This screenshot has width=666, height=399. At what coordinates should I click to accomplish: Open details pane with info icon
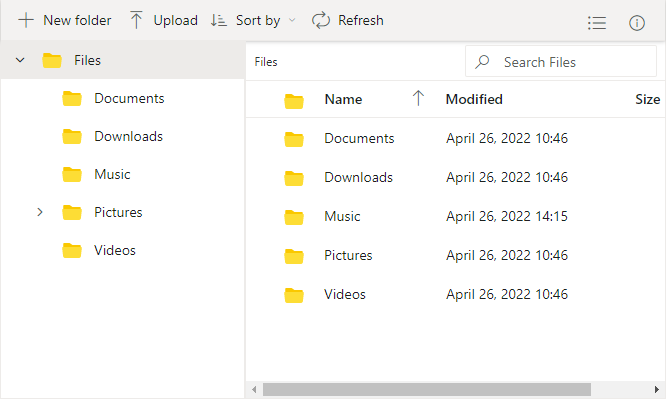[x=637, y=23]
